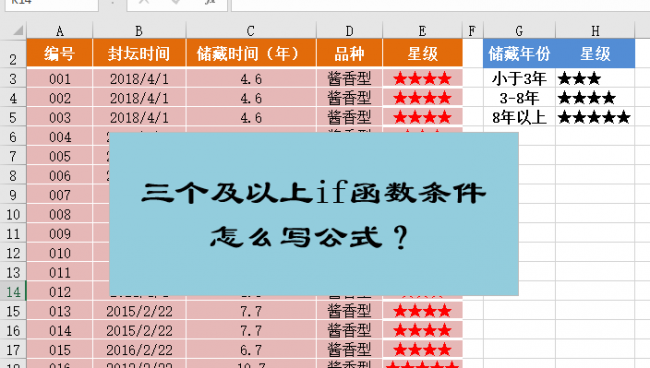The height and width of the screenshot is (368, 650).
Task: Click 酱香型 cell in row 16
Action: [x=349, y=331]
